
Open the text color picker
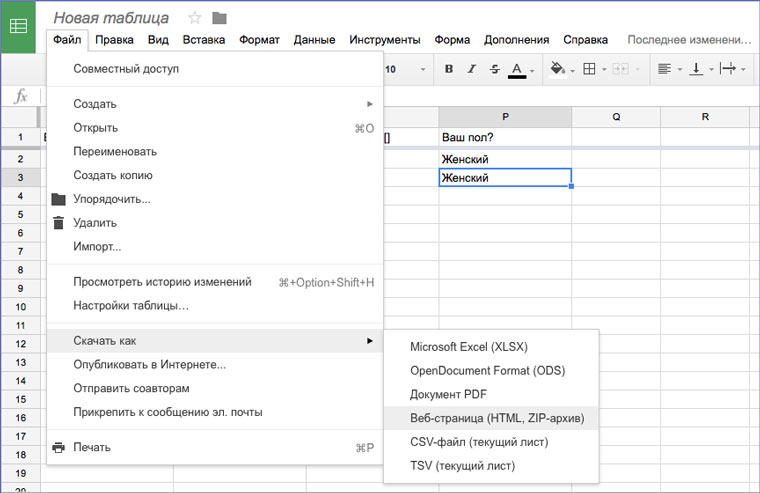click(x=517, y=70)
